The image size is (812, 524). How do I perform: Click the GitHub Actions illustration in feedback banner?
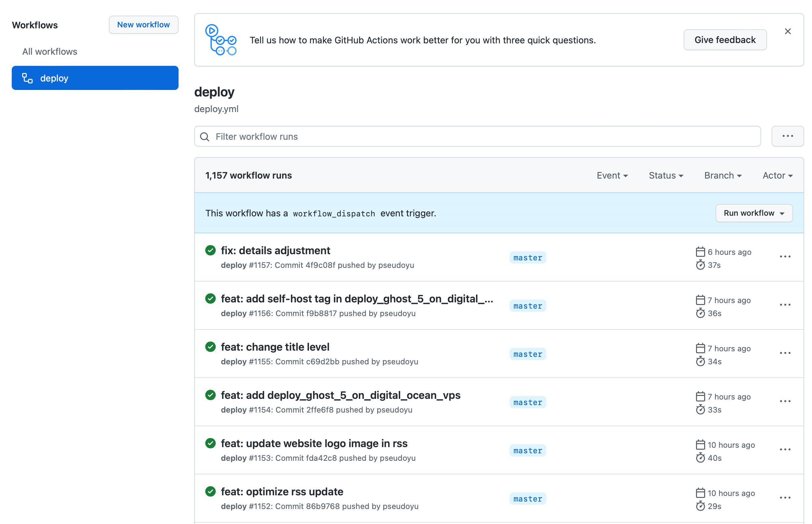221,40
